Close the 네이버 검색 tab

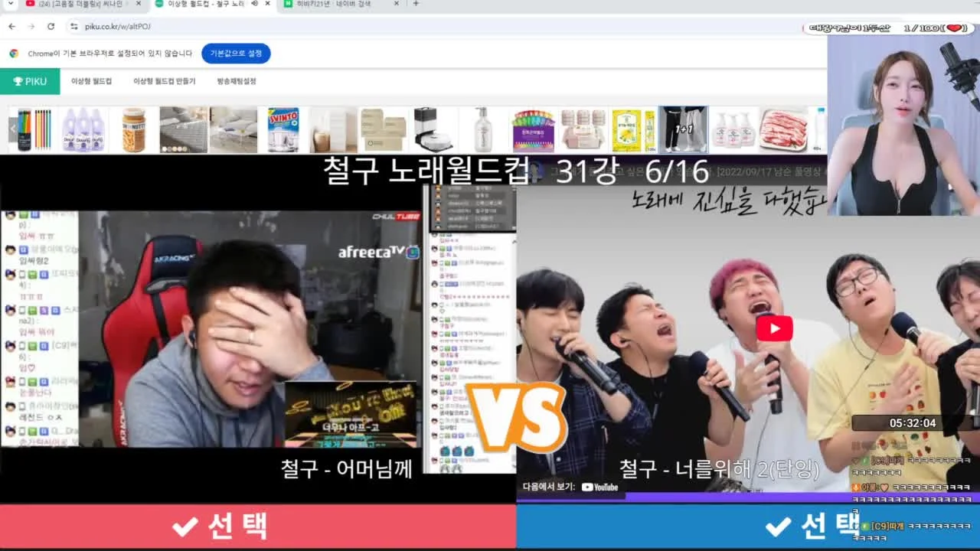click(397, 4)
